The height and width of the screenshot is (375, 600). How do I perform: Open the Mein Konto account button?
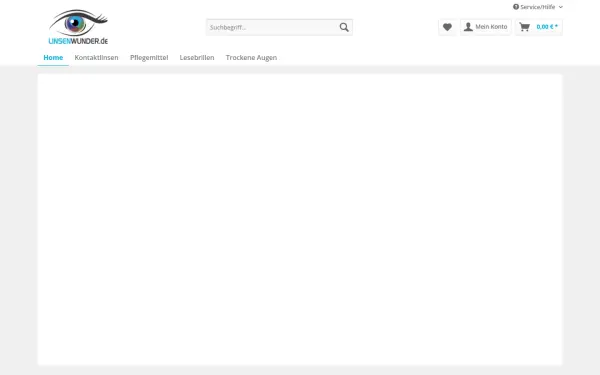pyautogui.click(x=486, y=27)
